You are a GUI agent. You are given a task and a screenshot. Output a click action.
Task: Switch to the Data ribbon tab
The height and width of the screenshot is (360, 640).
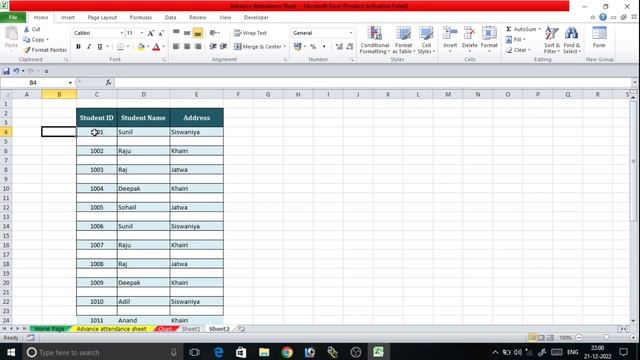pos(170,18)
